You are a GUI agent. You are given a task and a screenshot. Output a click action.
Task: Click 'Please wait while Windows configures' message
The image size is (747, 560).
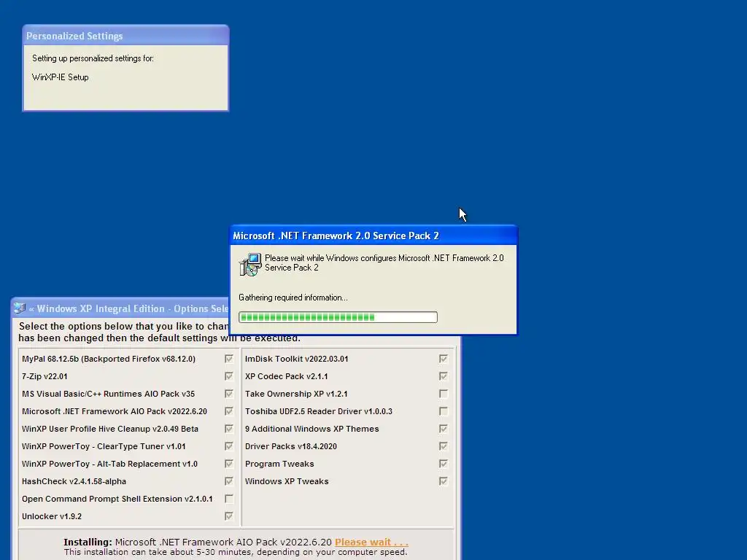click(384, 262)
